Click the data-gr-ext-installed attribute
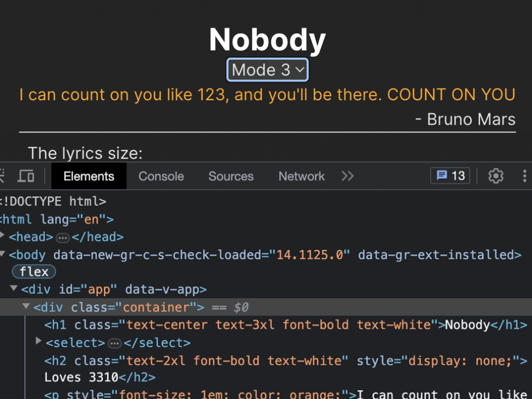 click(x=436, y=255)
